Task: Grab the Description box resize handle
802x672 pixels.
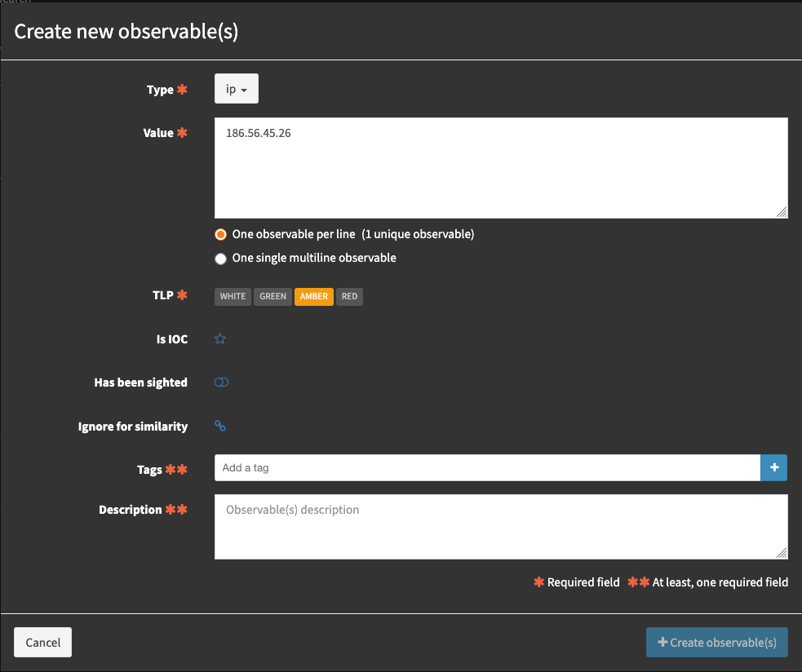Action: (782, 553)
